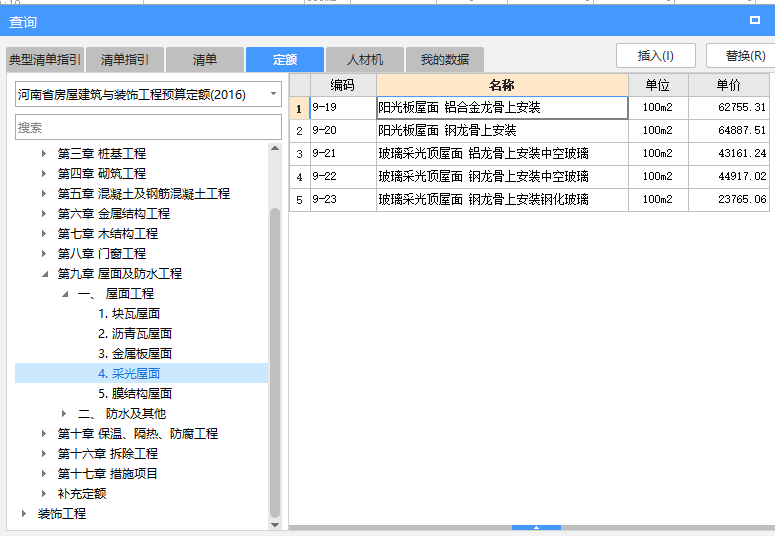Select the 定额 tab
The image size is (775, 536).
click(285, 60)
